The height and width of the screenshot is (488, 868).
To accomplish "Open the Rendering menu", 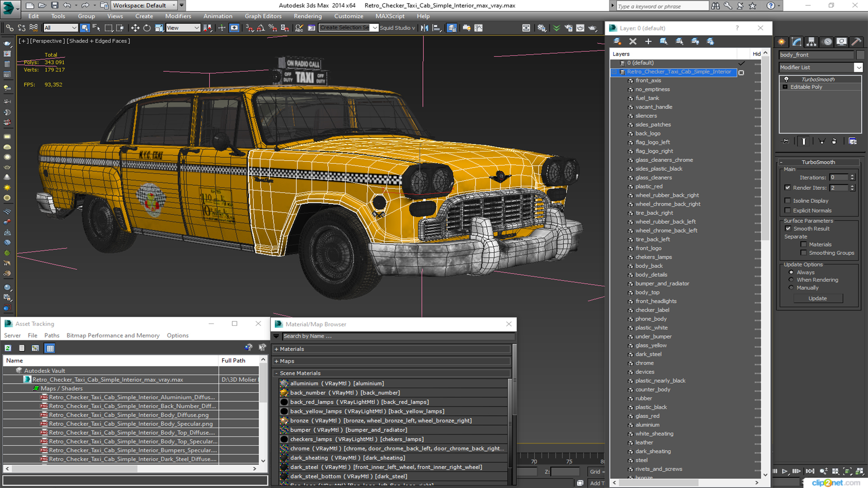I will tap(307, 16).
